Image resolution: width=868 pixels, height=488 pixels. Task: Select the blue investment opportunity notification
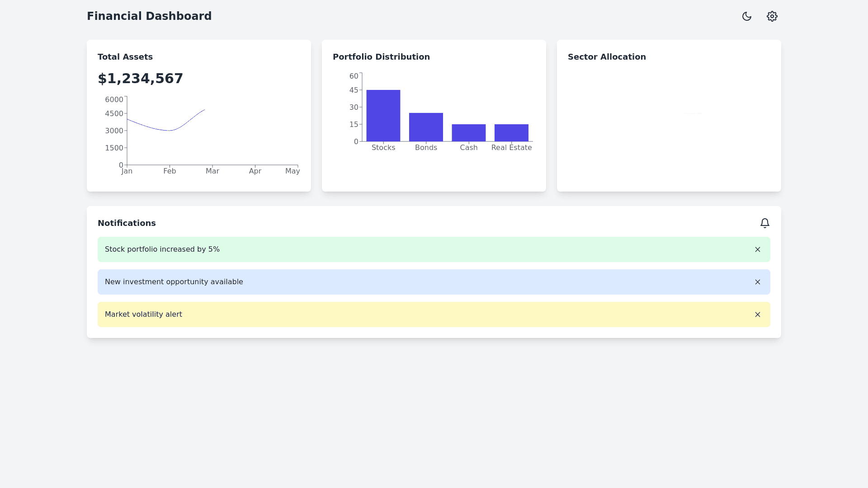[174, 282]
